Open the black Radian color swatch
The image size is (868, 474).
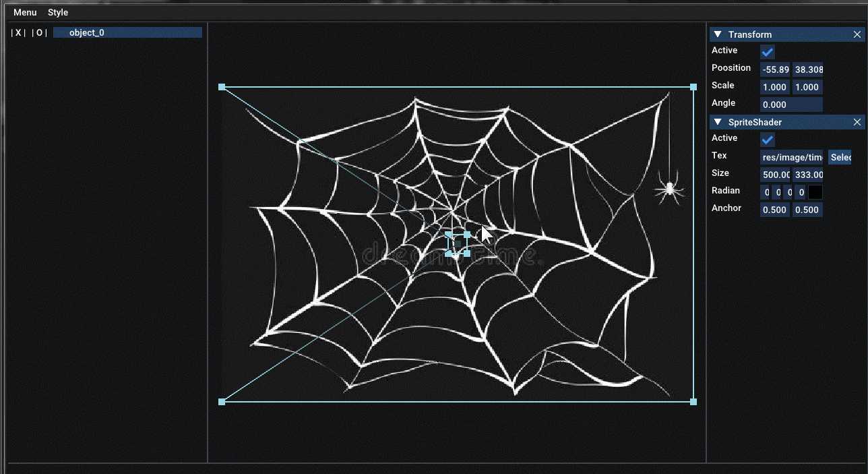point(815,192)
